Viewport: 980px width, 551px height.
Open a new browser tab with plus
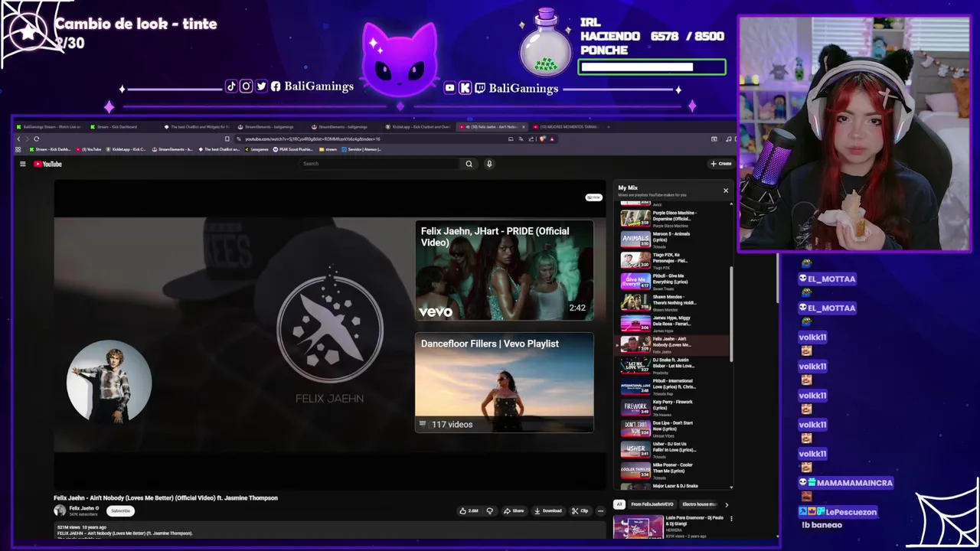[609, 127]
